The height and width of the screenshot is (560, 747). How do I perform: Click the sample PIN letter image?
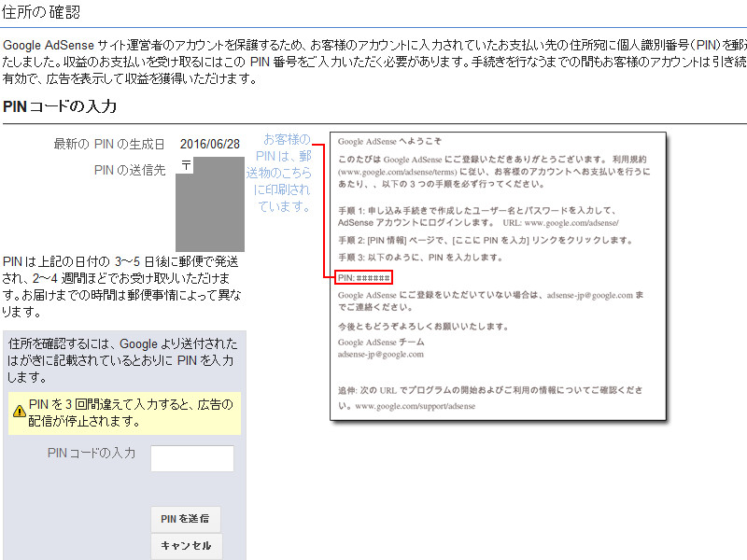[498, 276]
